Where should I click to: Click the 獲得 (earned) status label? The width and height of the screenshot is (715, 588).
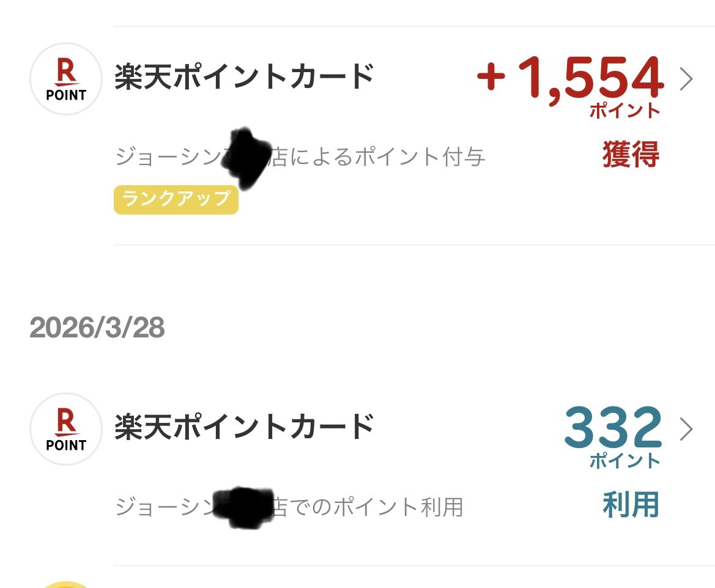[629, 157]
